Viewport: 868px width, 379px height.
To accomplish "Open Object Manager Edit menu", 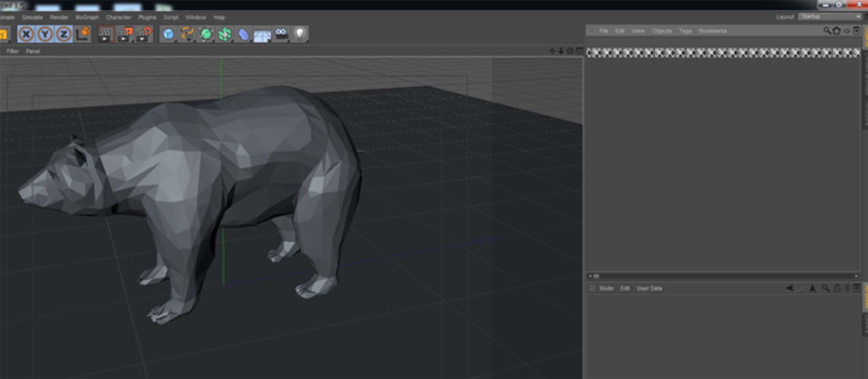I will [x=620, y=31].
